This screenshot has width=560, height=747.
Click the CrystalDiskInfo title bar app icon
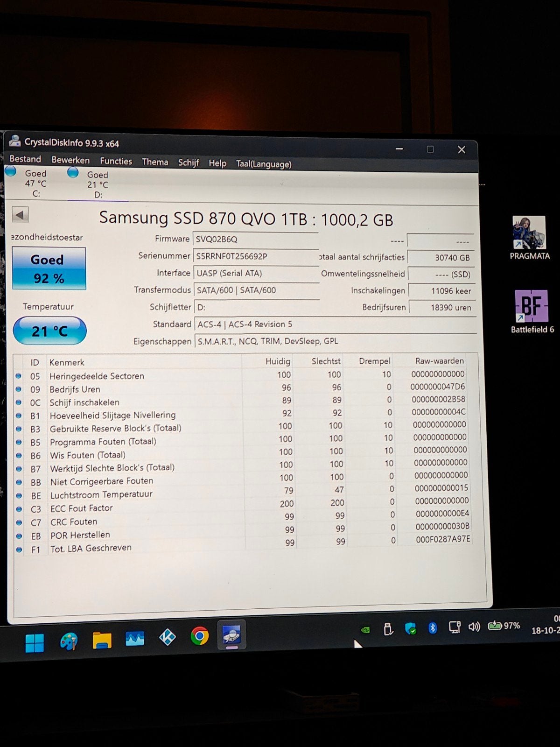tap(15, 140)
